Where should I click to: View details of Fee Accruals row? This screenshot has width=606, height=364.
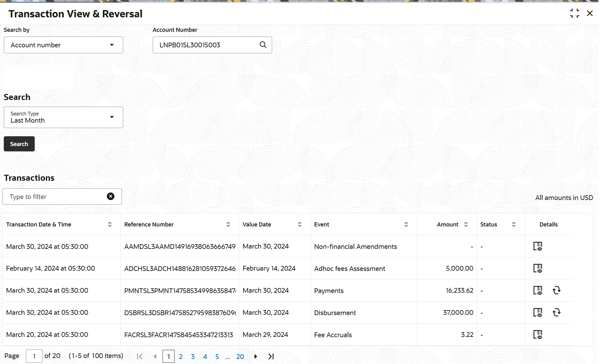coord(538,335)
